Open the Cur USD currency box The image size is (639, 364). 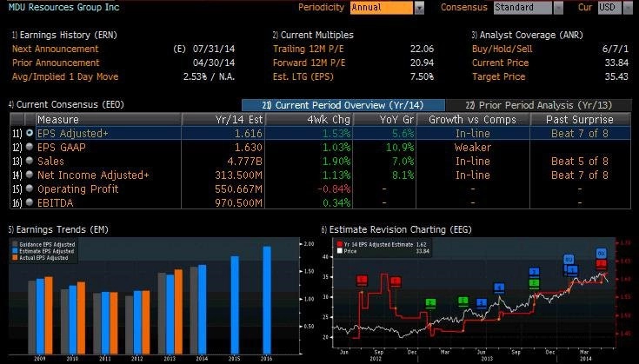(609, 7)
